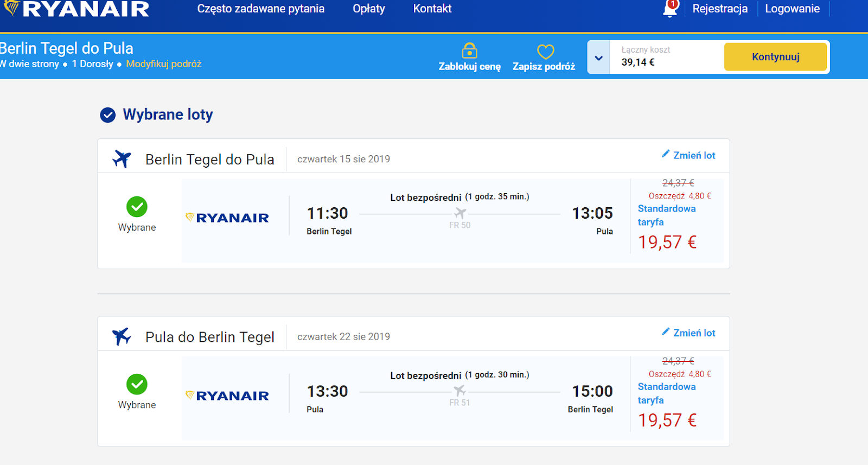The height and width of the screenshot is (465, 868).
Task: Click 'Lot bezpośredni' of the 1 godz. 30 min. flight
Action: point(426,375)
